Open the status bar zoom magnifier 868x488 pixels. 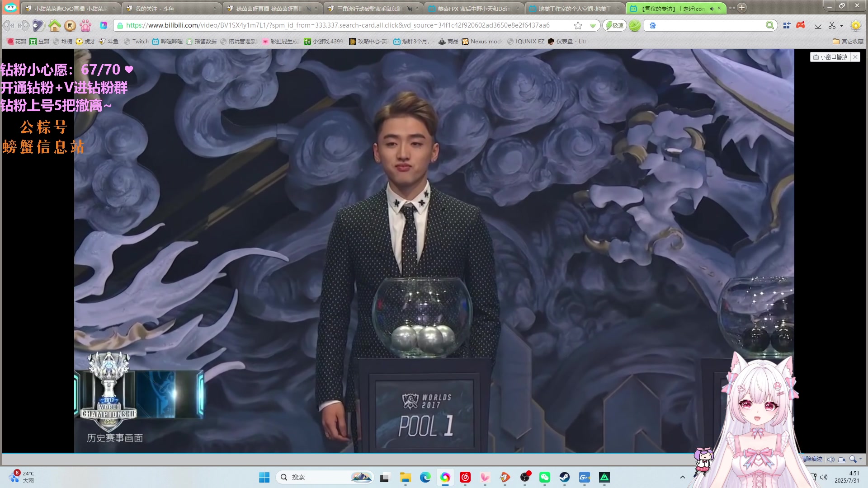(853, 459)
